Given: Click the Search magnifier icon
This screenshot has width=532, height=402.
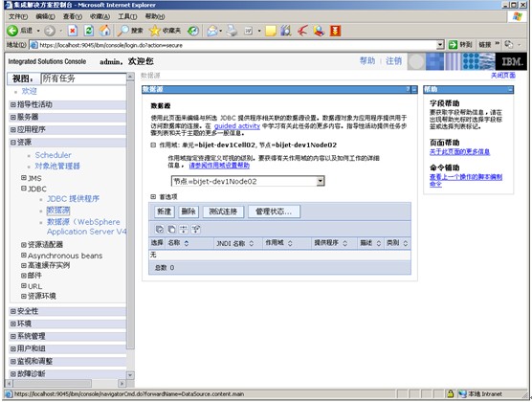Looking at the screenshot, I should (x=122, y=31).
